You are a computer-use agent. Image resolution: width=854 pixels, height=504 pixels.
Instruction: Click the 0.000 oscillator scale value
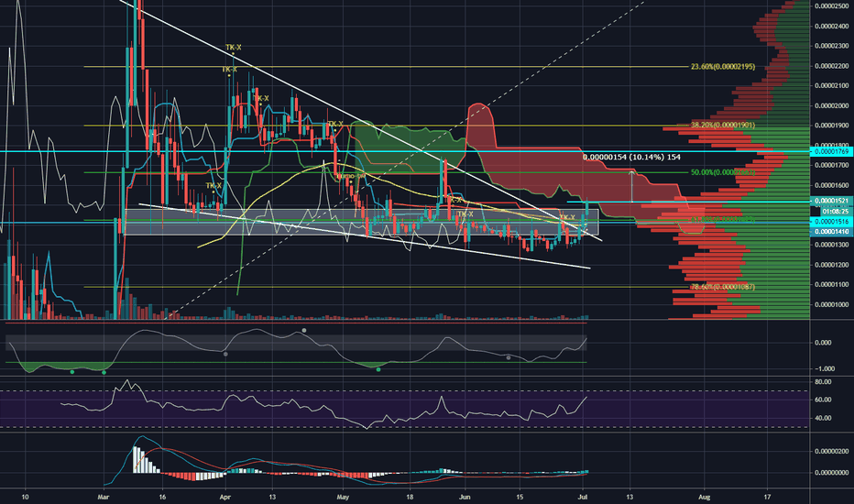pos(825,343)
